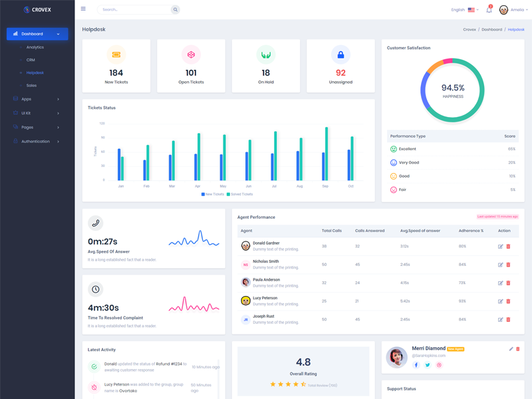The height and width of the screenshot is (399, 532).
Task: Click the Calls Answered column header
Action: [x=370, y=231]
